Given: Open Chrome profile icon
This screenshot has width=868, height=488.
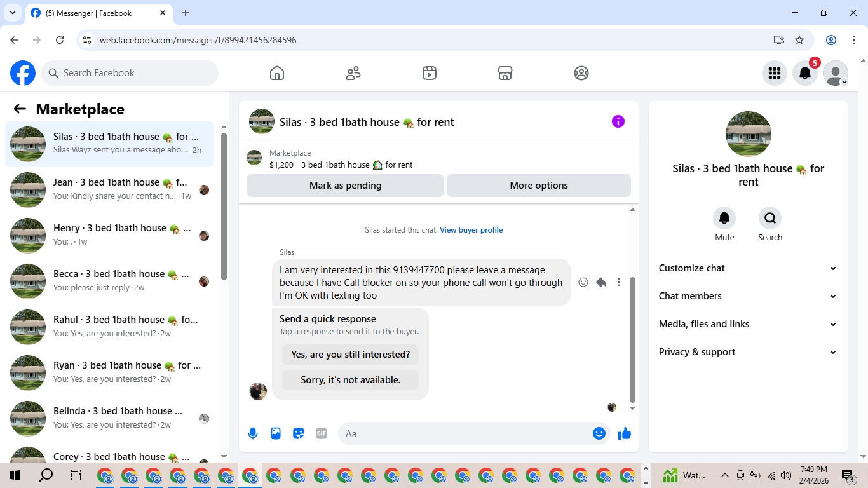Looking at the screenshot, I should [x=831, y=40].
